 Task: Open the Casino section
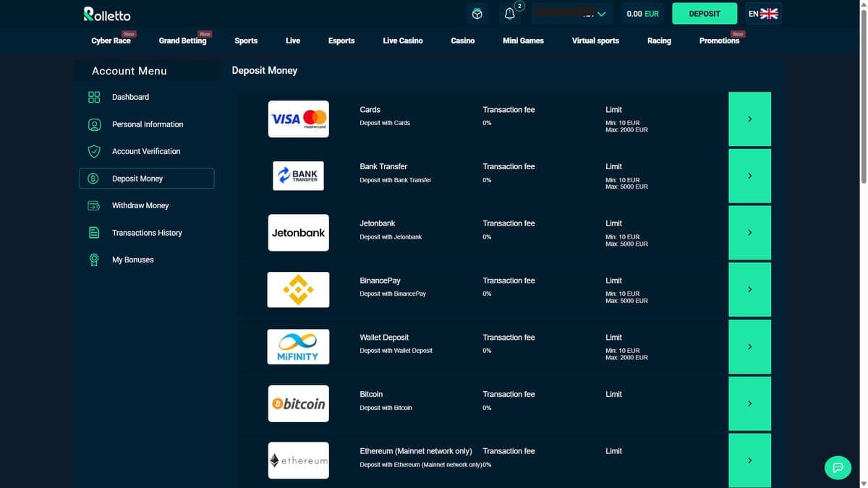point(463,40)
